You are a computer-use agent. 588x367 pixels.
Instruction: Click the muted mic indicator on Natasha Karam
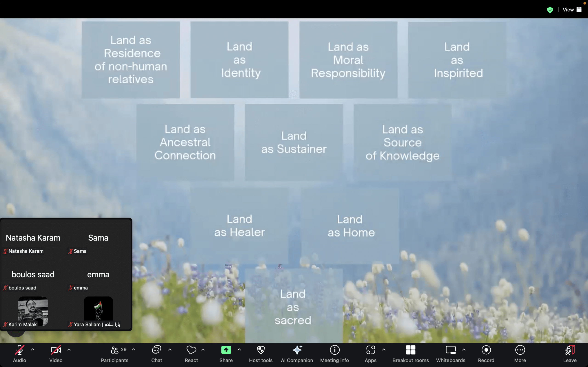coord(5,251)
